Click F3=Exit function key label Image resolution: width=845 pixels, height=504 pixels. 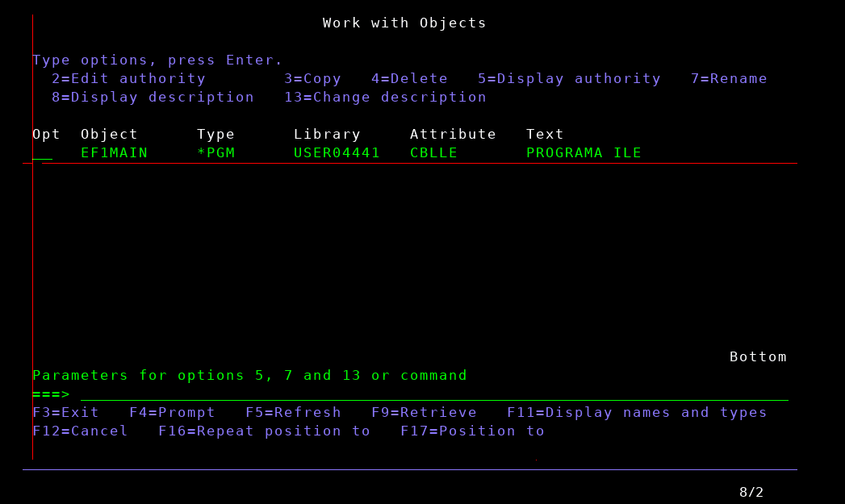point(65,412)
